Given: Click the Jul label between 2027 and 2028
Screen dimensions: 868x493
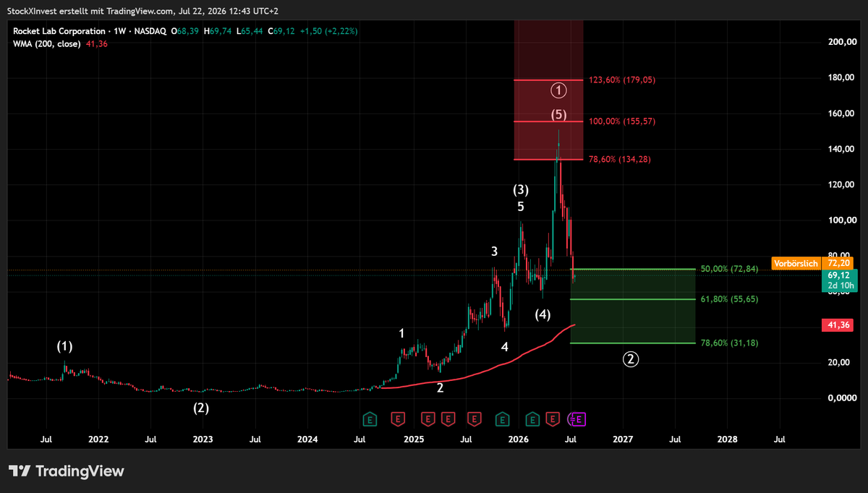Looking at the screenshot, I should [x=676, y=439].
